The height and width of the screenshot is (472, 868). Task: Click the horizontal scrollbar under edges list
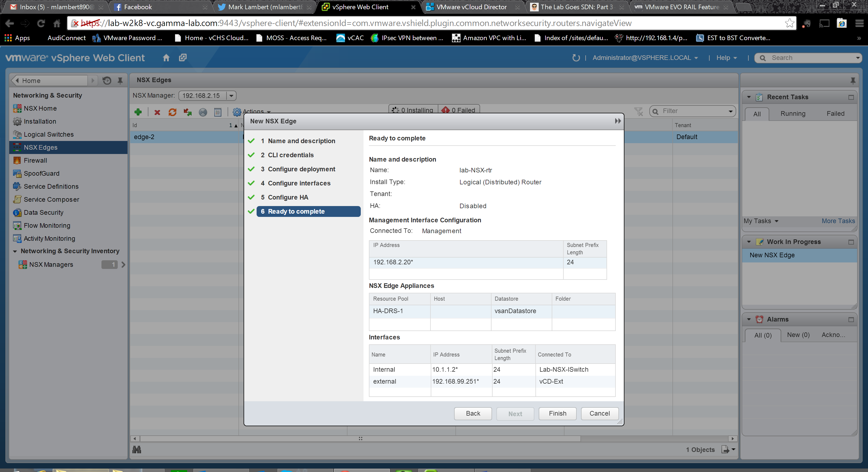point(360,438)
